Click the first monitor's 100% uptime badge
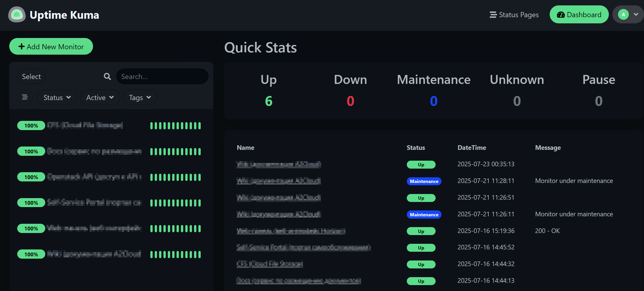The height and width of the screenshot is (291, 644). (31, 125)
